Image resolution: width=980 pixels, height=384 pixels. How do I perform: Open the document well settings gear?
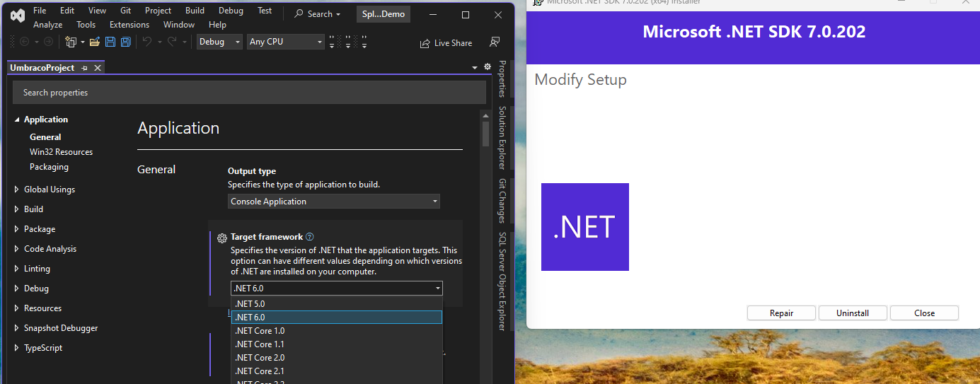pos(487,67)
